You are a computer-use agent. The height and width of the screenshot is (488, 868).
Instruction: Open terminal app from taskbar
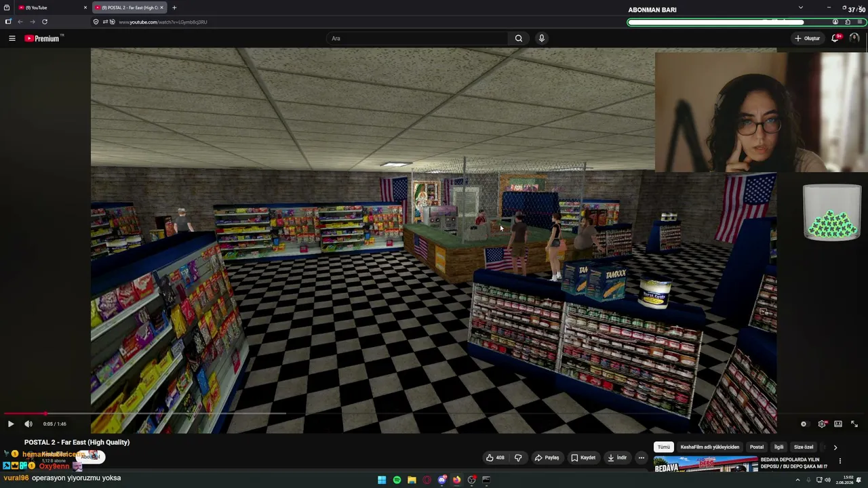(x=486, y=480)
